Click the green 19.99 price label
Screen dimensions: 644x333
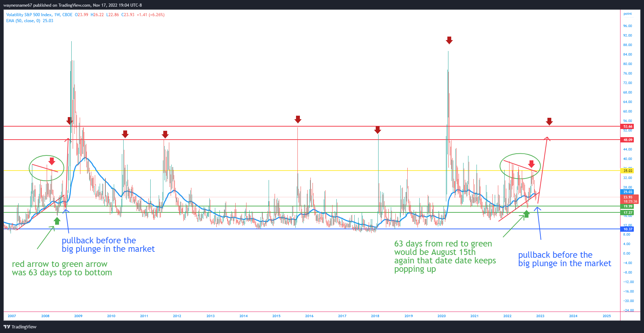(x=628, y=206)
